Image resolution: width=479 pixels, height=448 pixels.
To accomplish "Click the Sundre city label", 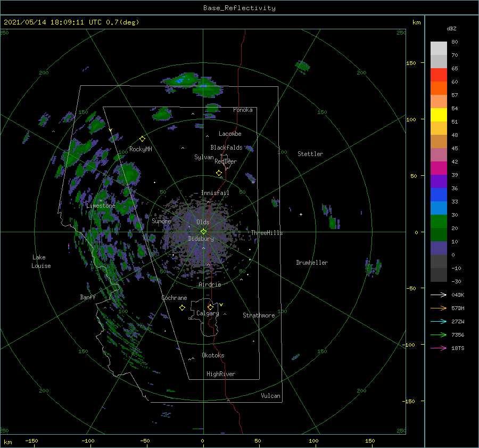I will coord(162,221).
